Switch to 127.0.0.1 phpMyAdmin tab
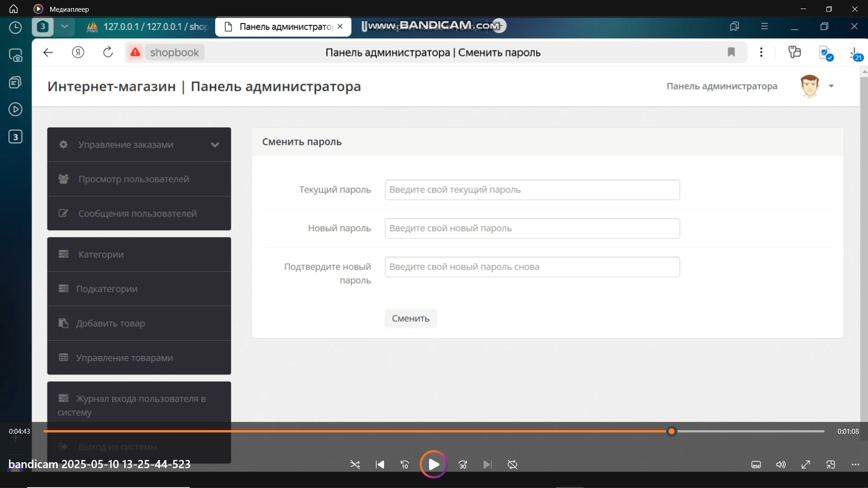The width and height of the screenshot is (868, 488). [149, 27]
